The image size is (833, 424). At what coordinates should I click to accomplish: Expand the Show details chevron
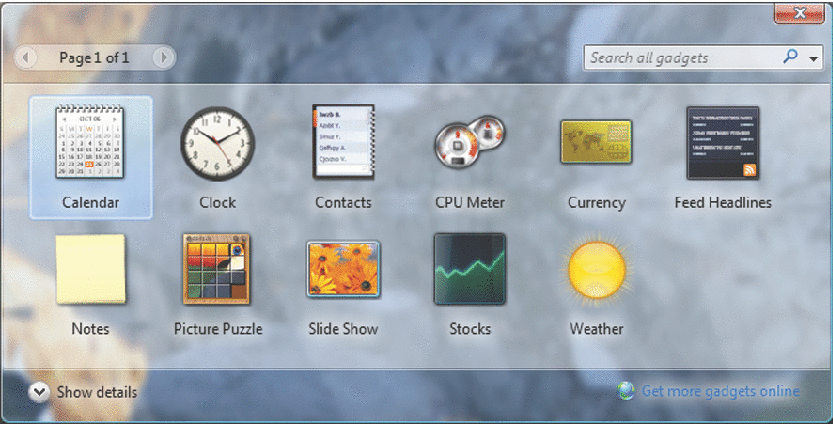(39, 392)
